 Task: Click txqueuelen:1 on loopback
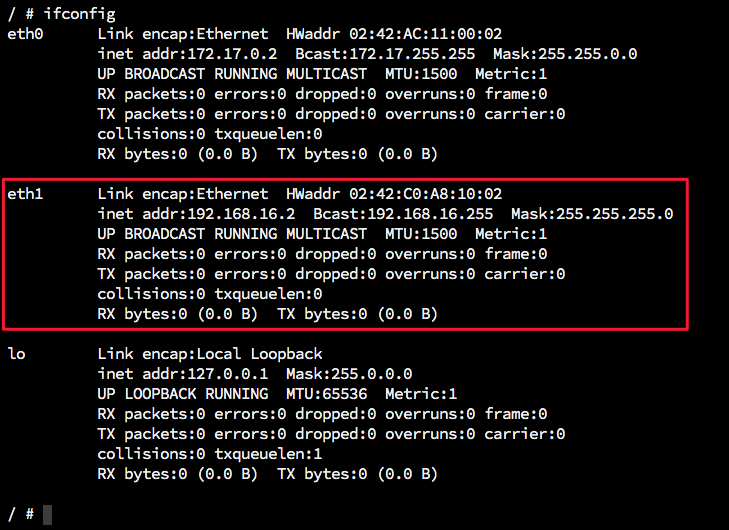(268, 454)
